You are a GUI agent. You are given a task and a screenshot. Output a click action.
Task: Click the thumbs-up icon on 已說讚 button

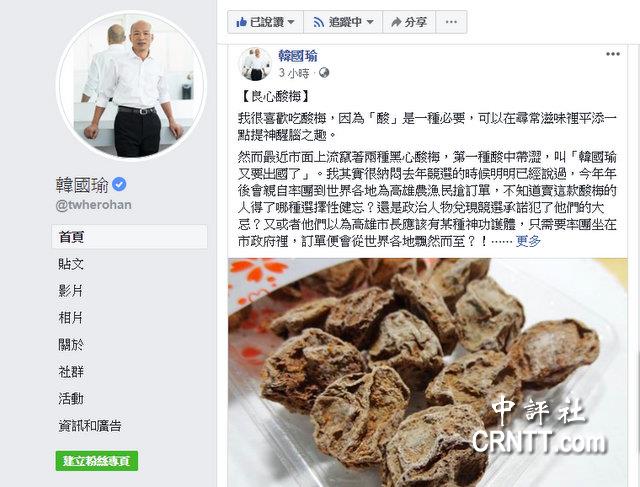click(x=241, y=22)
